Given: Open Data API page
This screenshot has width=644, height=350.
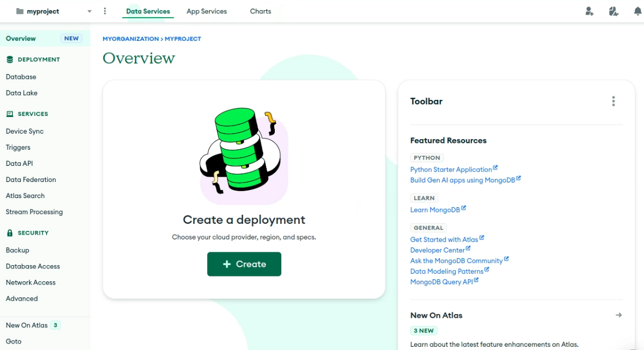Looking at the screenshot, I should (x=19, y=163).
